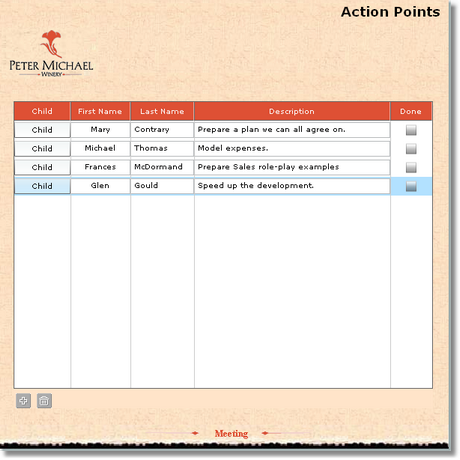Tick the Done checkbox for Glen Gould
Image resolution: width=460 pixels, height=460 pixels.
pos(411,186)
